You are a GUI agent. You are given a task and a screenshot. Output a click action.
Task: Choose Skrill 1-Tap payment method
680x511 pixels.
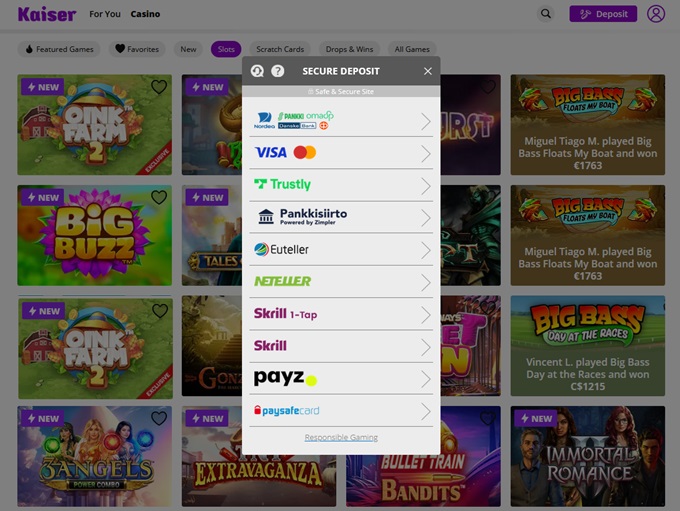click(x=286, y=314)
